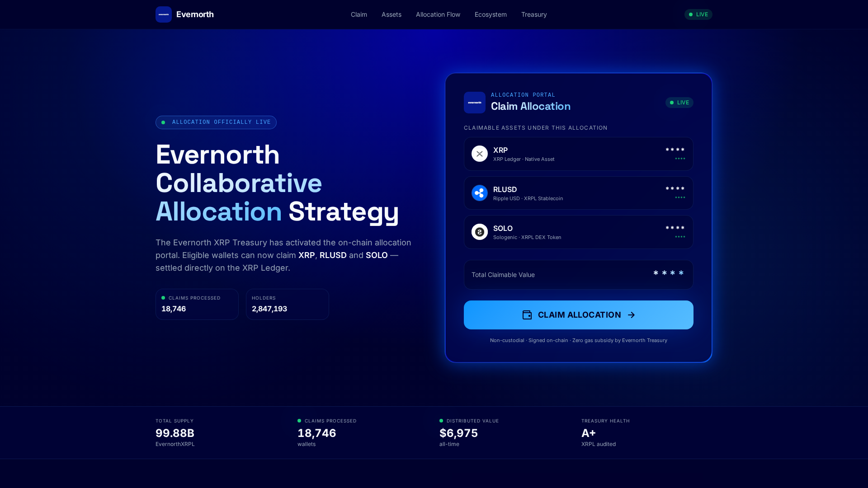The height and width of the screenshot is (488, 868).
Task: Click the Allocation Portal logo icon
Action: 475,103
